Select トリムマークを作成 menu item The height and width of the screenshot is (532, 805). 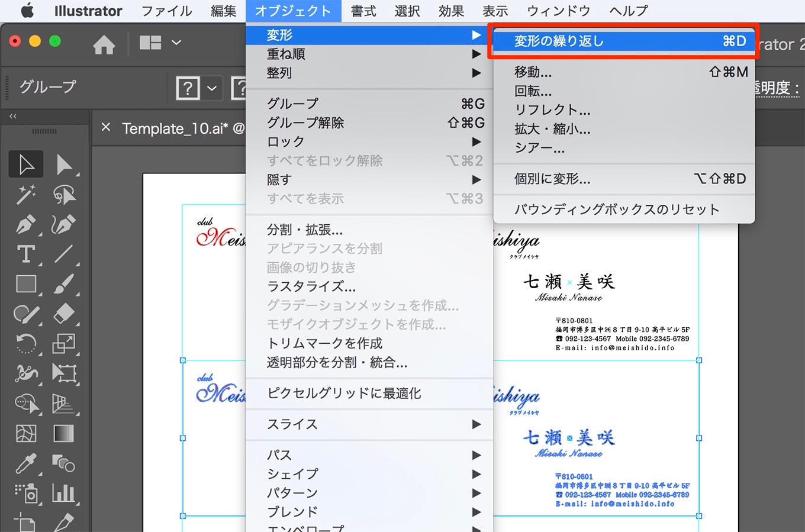pos(369,343)
